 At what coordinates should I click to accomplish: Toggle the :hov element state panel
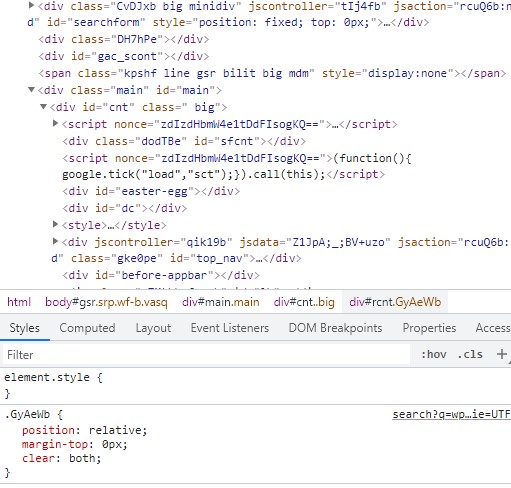433,354
